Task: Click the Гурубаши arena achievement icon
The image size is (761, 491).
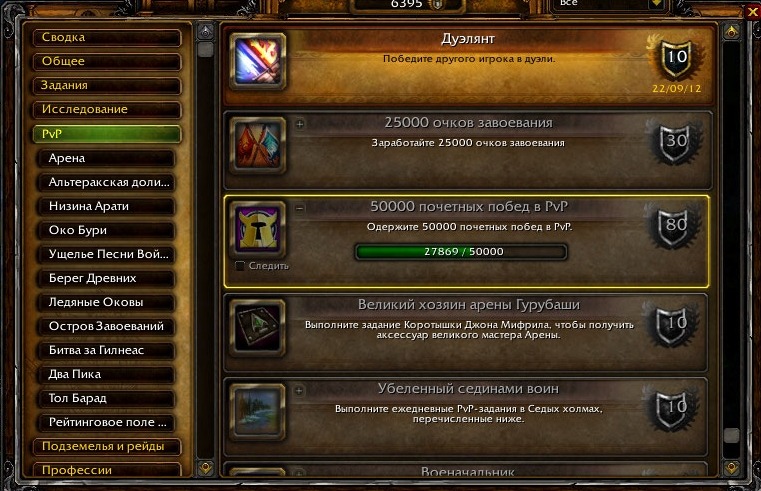Action: pyautogui.click(x=258, y=327)
